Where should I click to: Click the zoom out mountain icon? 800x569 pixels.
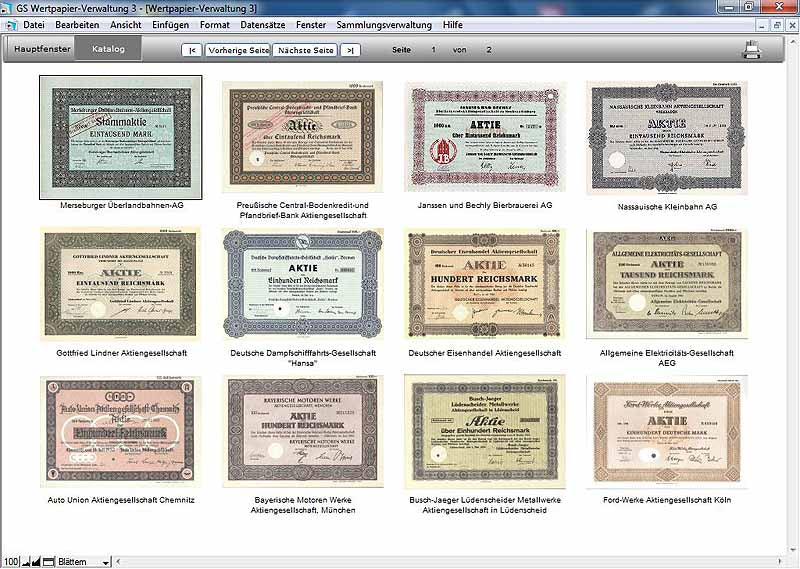tap(27, 562)
